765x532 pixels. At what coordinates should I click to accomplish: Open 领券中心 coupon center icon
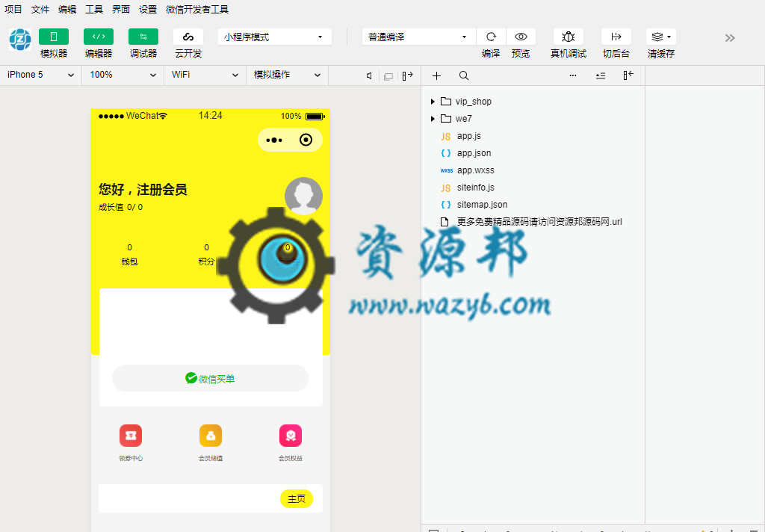(x=131, y=436)
